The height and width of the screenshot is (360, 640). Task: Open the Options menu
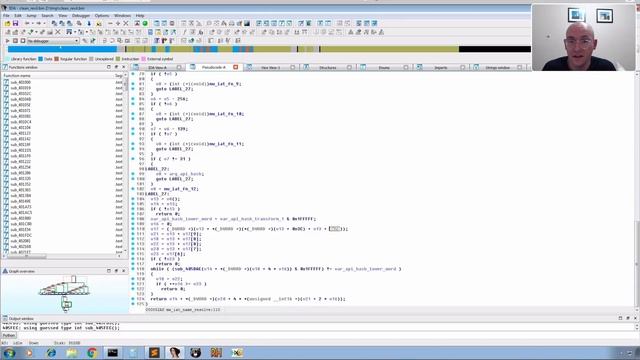point(102,16)
